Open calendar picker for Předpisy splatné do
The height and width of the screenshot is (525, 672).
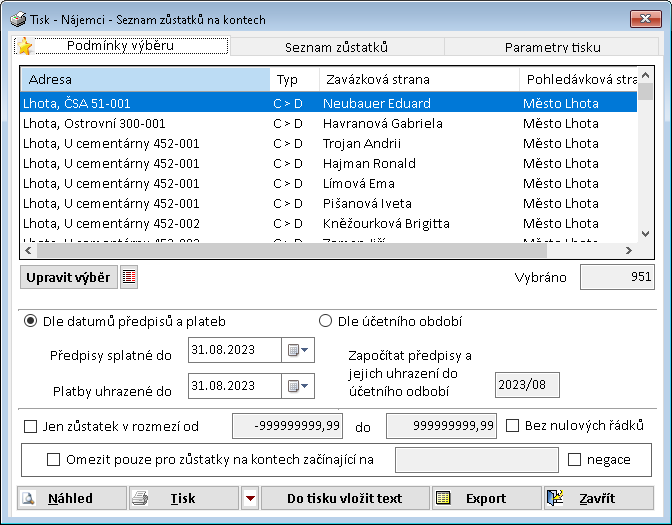click(299, 350)
